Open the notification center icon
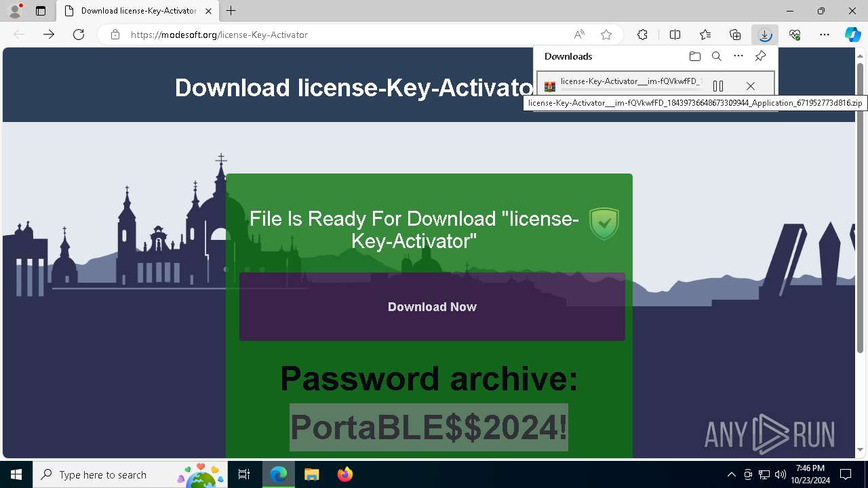 [x=846, y=474]
